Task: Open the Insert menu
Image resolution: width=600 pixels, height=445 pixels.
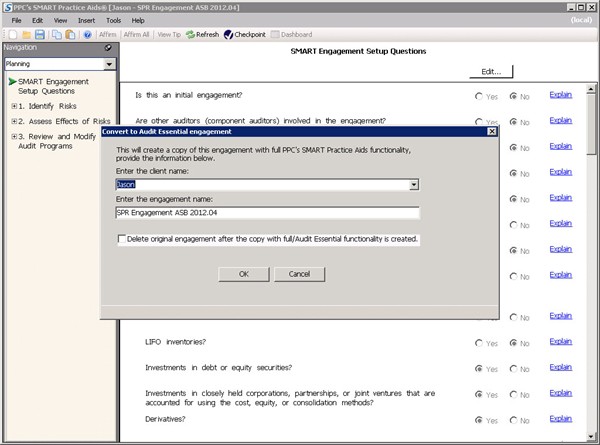Action: click(x=88, y=20)
